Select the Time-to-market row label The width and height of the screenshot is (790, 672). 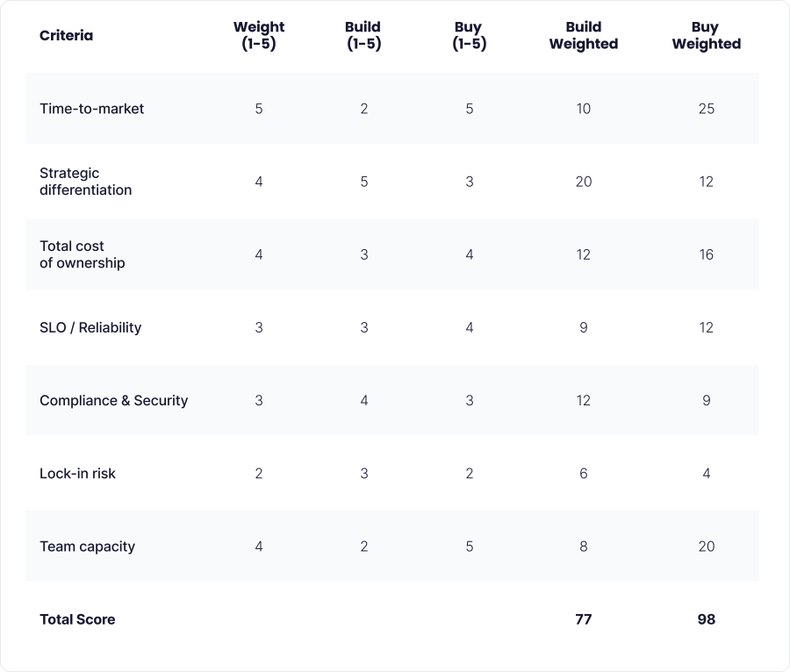[x=92, y=109]
